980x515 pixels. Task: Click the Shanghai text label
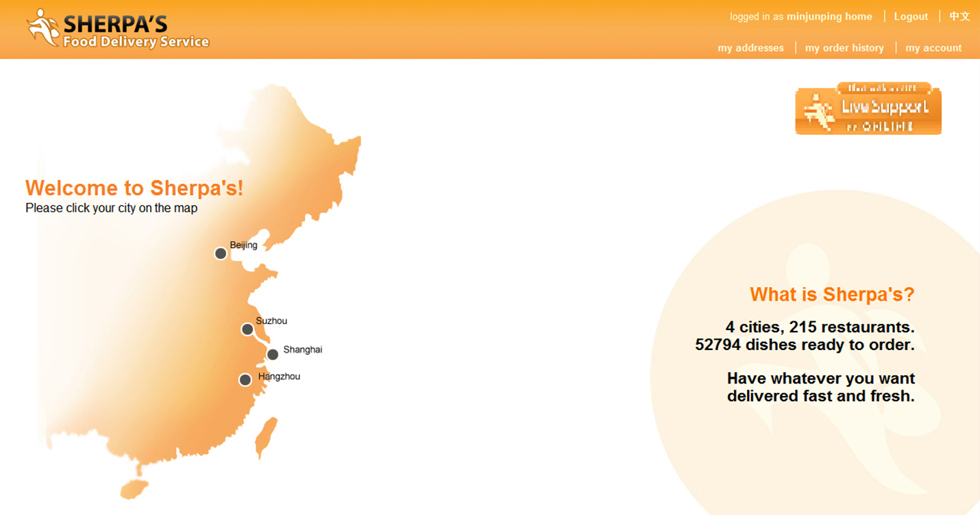302,349
